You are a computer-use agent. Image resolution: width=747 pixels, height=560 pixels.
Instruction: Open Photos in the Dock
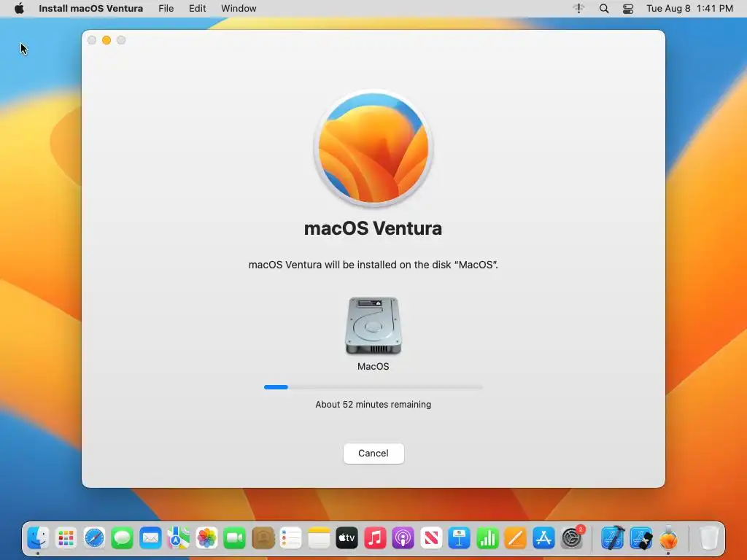click(x=206, y=539)
